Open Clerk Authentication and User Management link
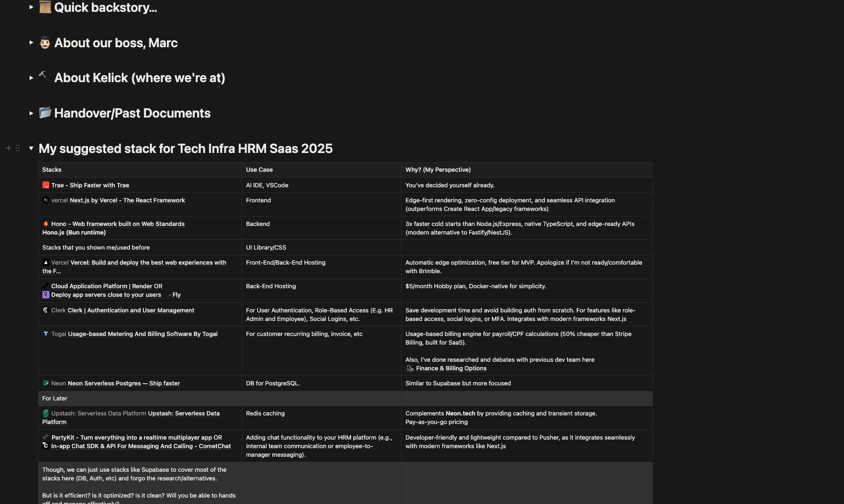 [x=130, y=310]
